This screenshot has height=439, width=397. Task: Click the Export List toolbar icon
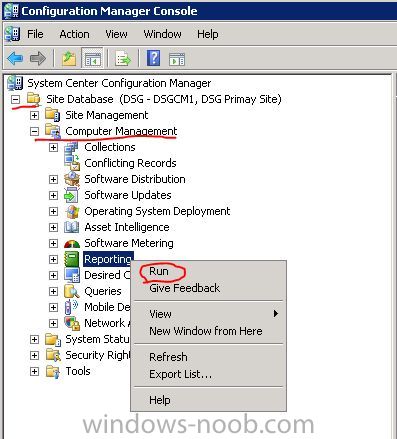pyautogui.click(x=123, y=59)
